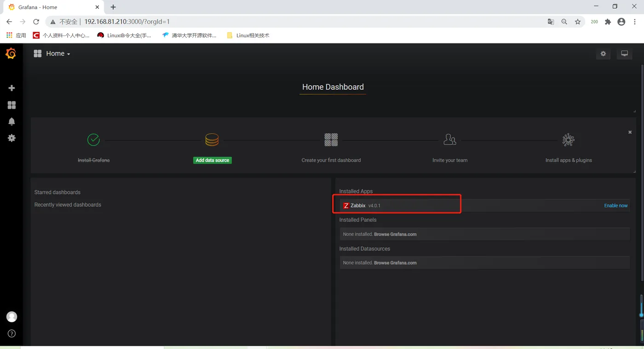
Task: Open the 应用 apps bookmark
Action: coord(16,35)
